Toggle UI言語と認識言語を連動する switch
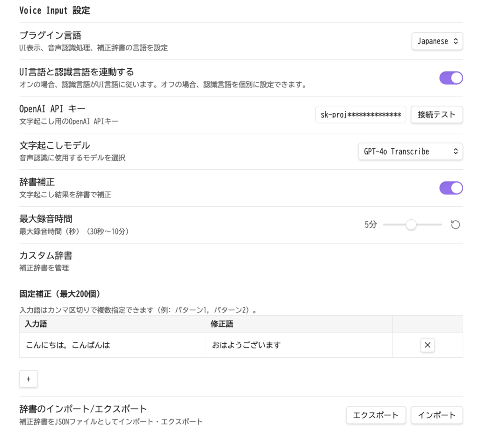Viewport: 479px width, 448px height. pos(450,78)
